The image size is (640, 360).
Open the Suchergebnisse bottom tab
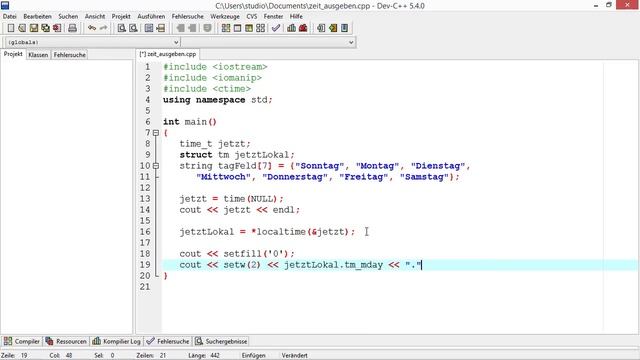[x=221, y=341]
